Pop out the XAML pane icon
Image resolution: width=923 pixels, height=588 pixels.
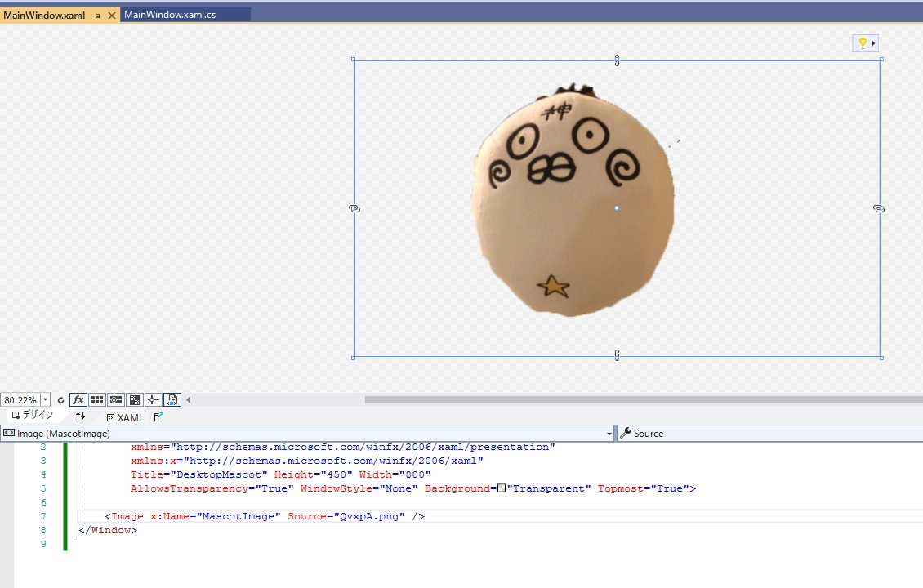click(159, 417)
